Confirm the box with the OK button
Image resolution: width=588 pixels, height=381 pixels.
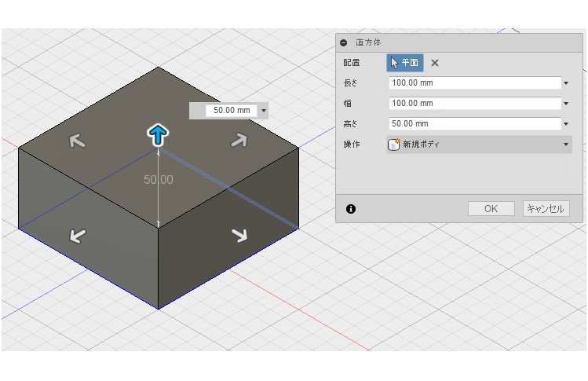[491, 209]
